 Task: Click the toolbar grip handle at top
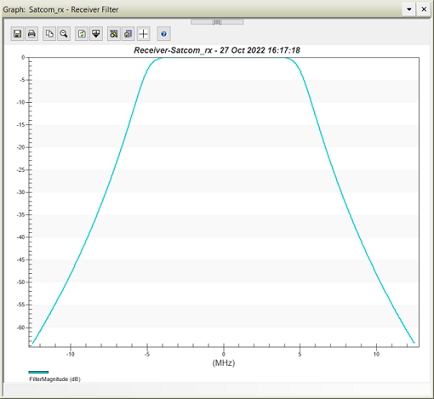pyautogui.click(x=217, y=22)
